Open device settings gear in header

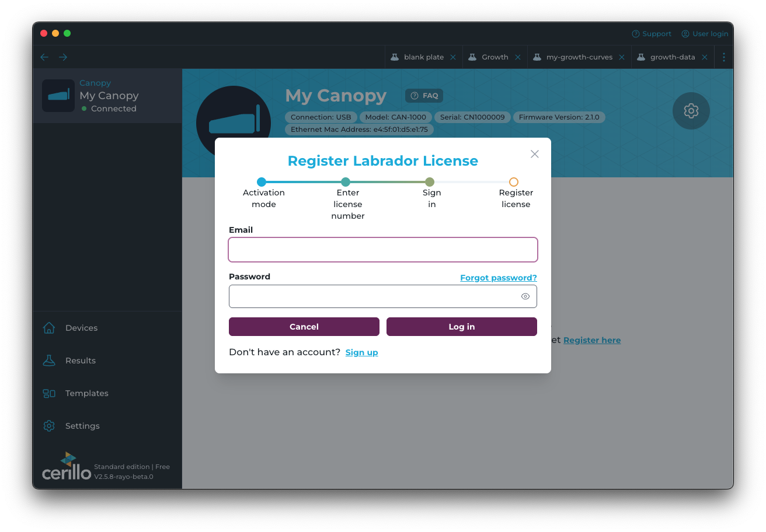691,111
